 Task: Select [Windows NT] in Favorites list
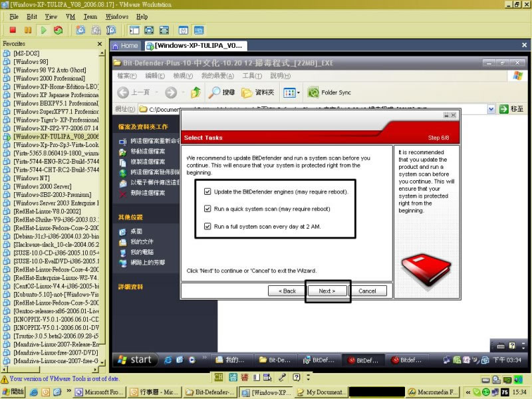click(31, 178)
